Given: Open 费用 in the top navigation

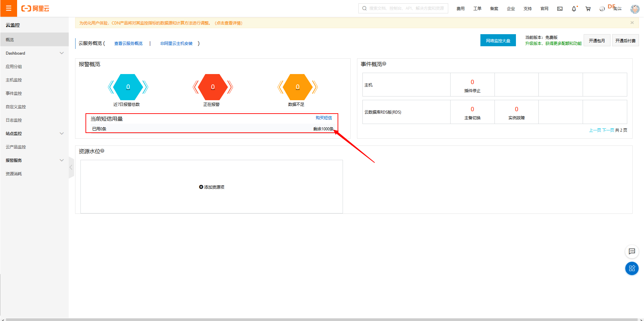Looking at the screenshot, I should pyautogui.click(x=461, y=9).
